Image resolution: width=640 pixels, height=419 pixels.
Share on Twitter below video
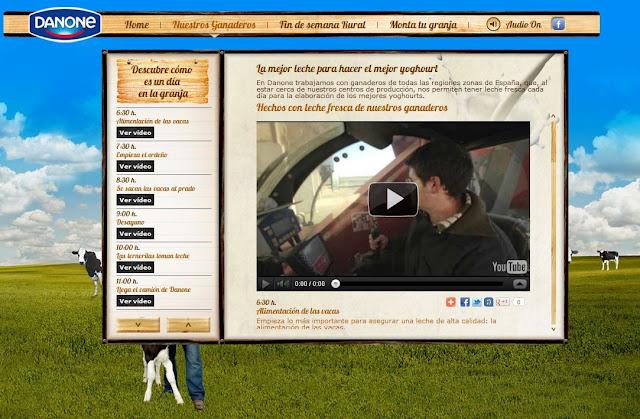[x=477, y=302]
